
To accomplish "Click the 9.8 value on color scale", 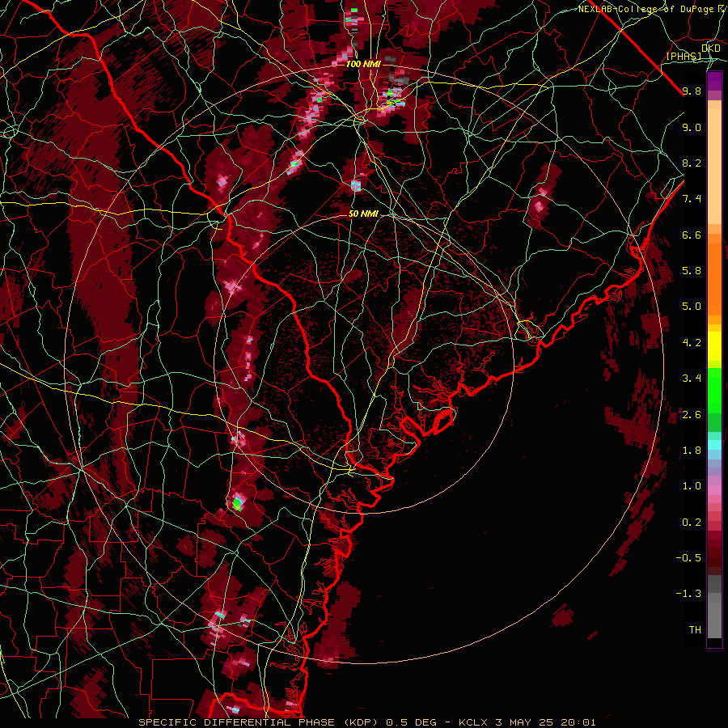I will tap(692, 91).
